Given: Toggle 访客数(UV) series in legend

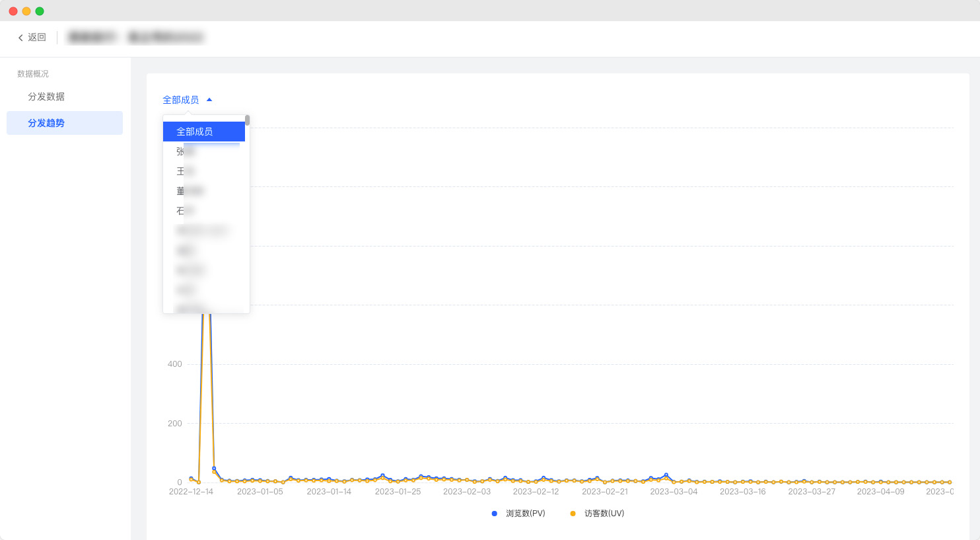Looking at the screenshot, I should [604, 514].
